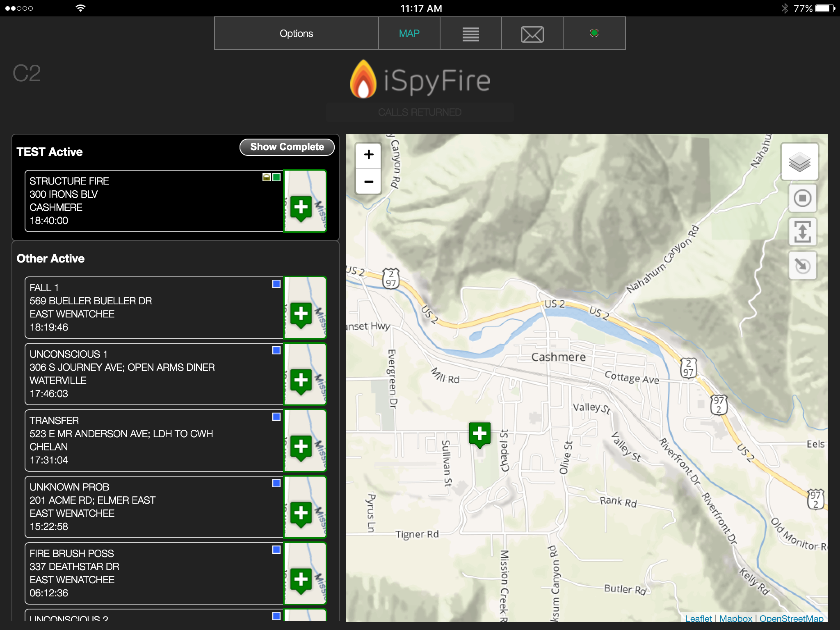This screenshot has width=840, height=630.
Task: Open the Options menu
Action: point(296,34)
